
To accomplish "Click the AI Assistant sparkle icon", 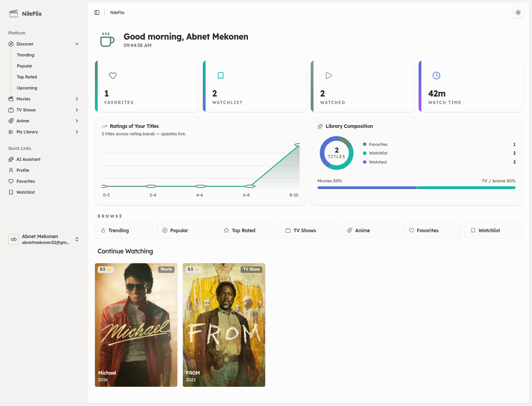I will tap(11, 159).
